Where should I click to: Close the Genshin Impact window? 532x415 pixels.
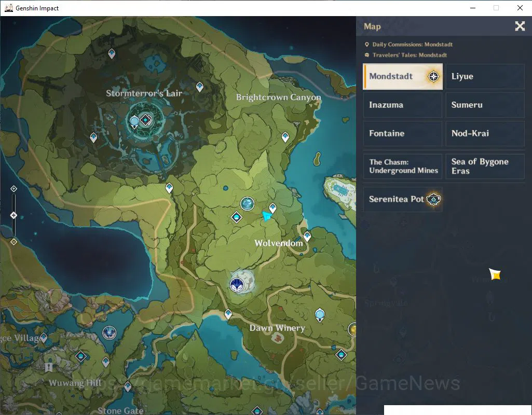point(520,8)
